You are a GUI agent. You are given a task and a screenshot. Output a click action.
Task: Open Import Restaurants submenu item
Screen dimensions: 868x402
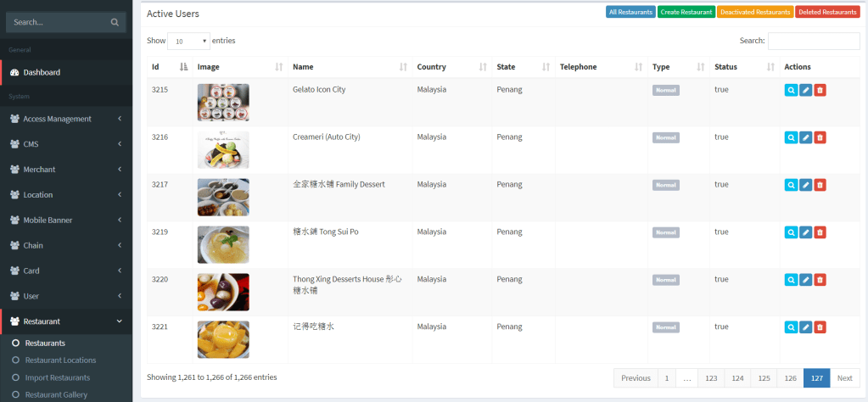(57, 377)
